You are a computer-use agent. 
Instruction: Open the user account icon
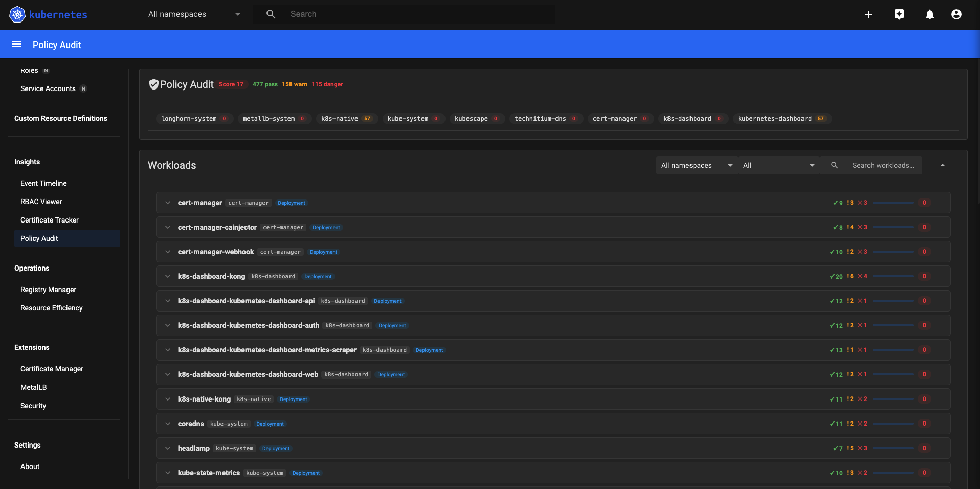(x=956, y=14)
